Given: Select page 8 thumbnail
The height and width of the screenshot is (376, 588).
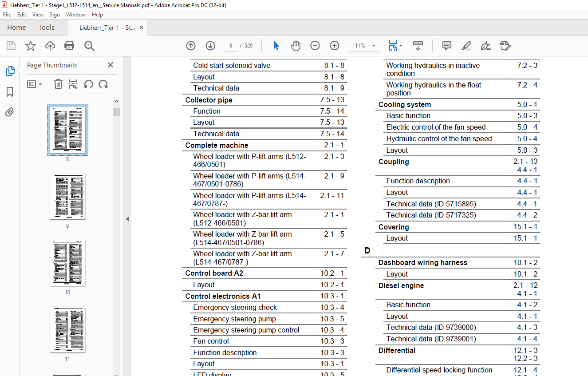Looking at the screenshot, I should pos(67,130).
